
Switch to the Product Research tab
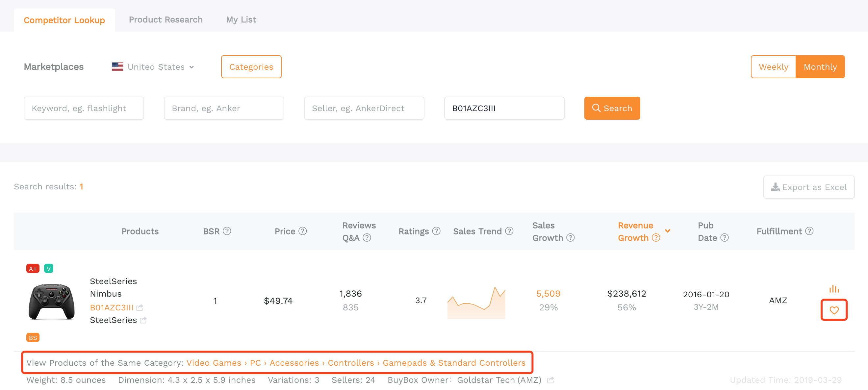(166, 19)
